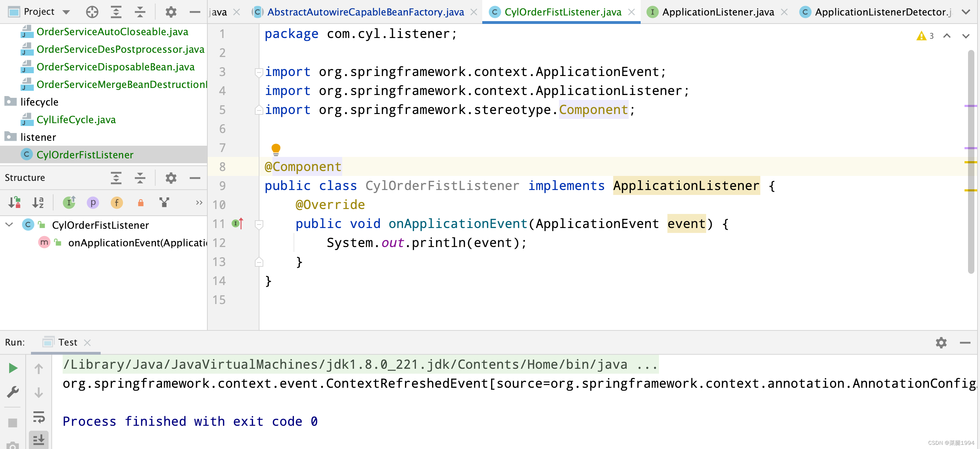Screen dimensions: 980x449
Task: Close the ApplicationListener.java tab
Action: tap(784, 12)
